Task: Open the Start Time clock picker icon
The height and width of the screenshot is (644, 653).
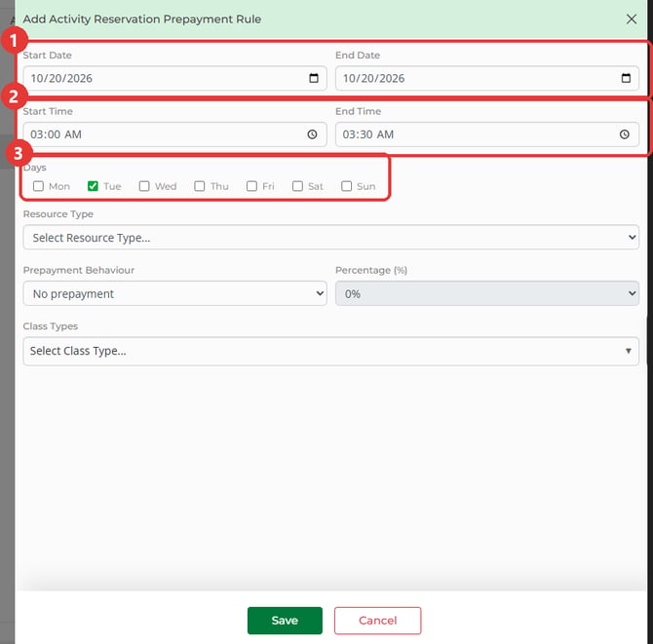Action: pyautogui.click(x=312, y=134)
